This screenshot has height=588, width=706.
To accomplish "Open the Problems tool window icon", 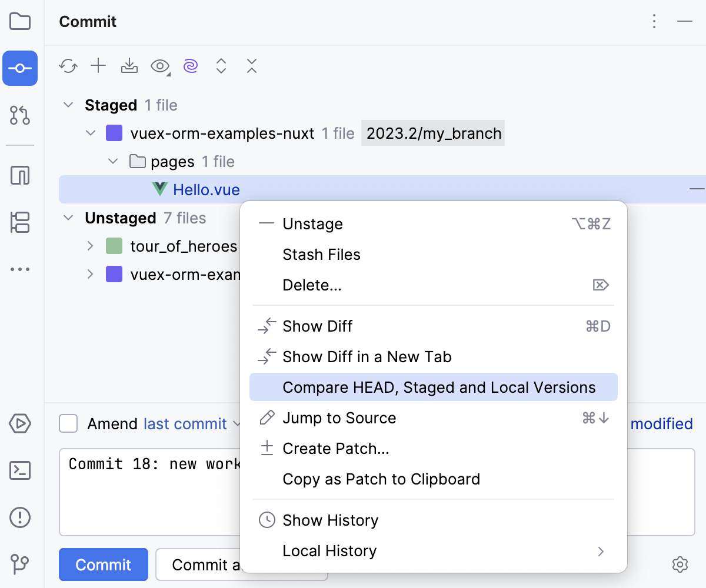I will [20, 517].
